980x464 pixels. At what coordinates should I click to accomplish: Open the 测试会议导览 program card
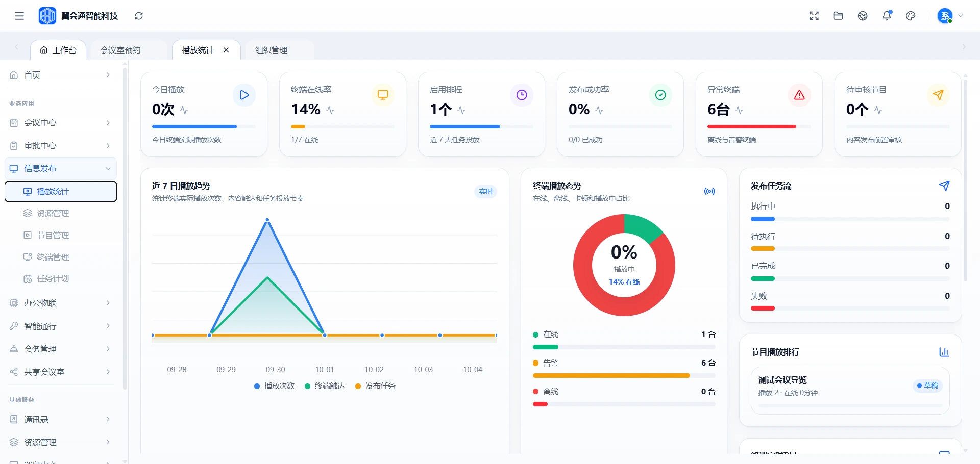(x=850, y=390)
